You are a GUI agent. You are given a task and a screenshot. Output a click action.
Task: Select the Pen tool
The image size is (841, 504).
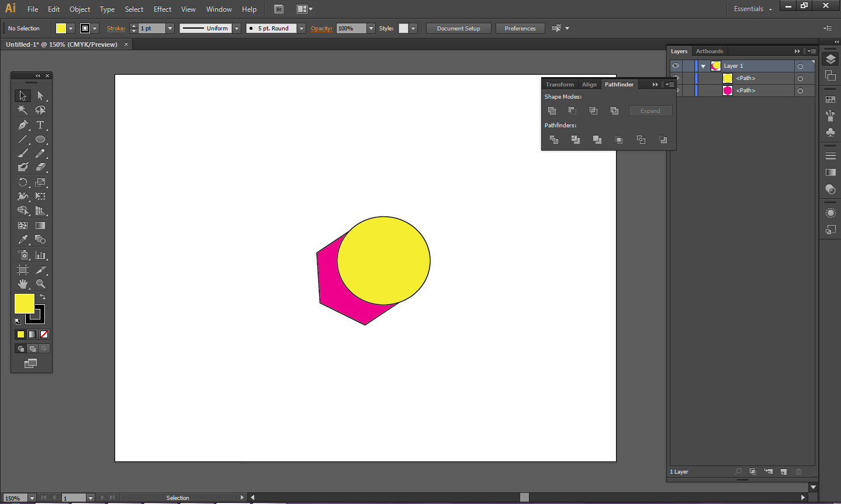pyautogui.click(x=22, y=125)
